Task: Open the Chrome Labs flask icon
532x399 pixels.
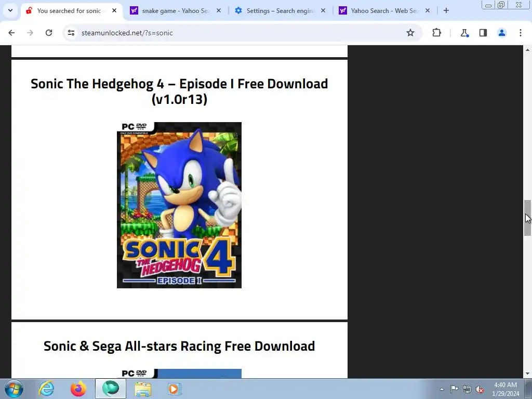Action: (x=464, y=33)
